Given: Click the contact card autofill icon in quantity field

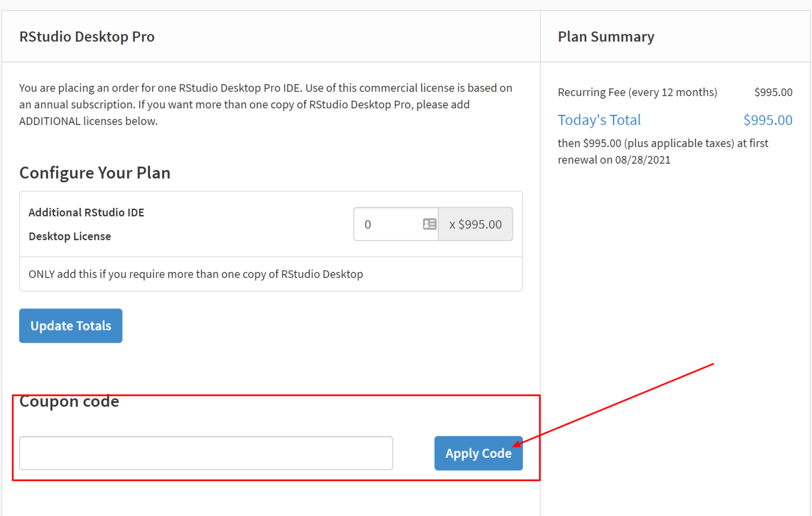Looking at the screenshot, I should coord(429,224).
